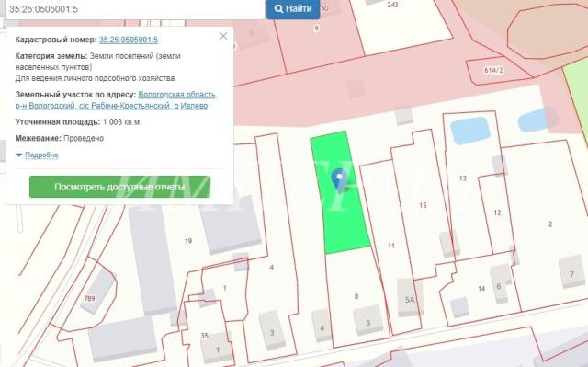Select parcel number 8 on map
The image size is (588, 367).
[356, 296]
